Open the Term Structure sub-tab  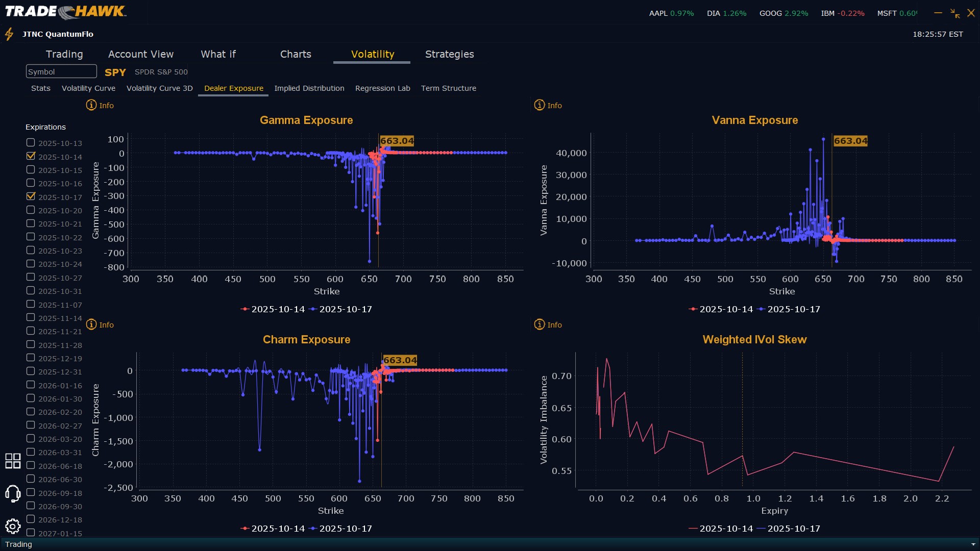tap(448, 88)
